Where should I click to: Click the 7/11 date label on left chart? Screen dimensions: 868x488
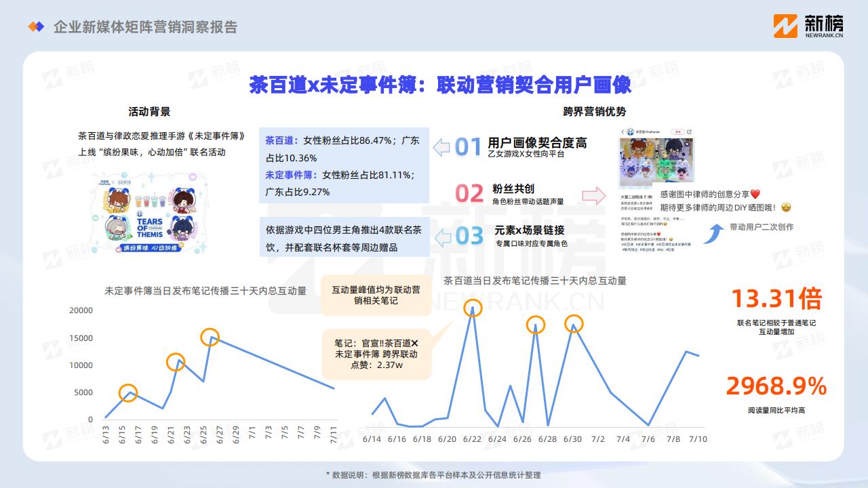[x=334, y=434]
